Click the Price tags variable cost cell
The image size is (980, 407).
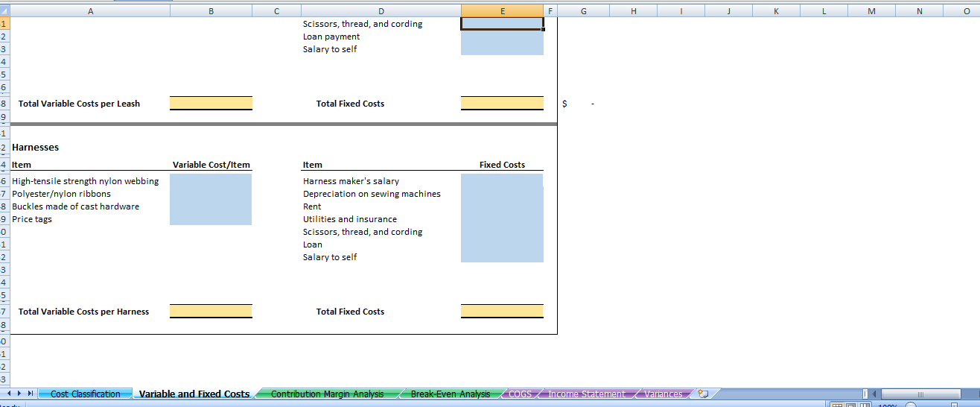pos(211,219)
